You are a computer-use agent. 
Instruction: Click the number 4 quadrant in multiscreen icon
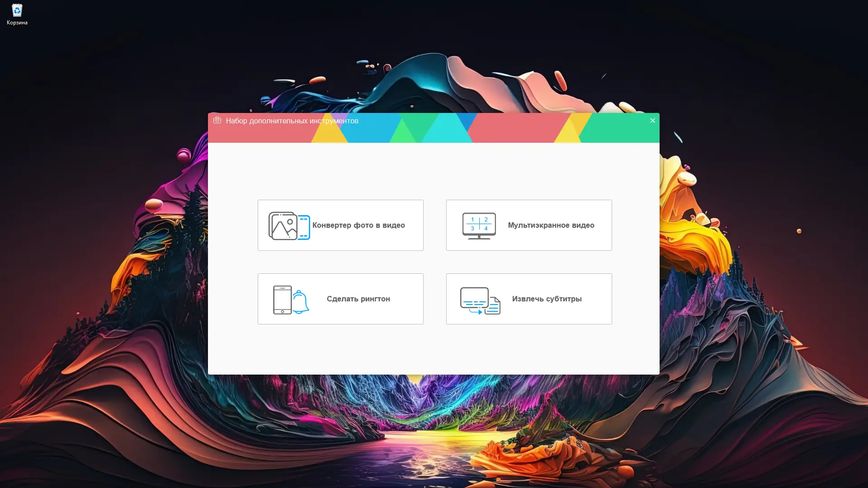coord(486,229)
